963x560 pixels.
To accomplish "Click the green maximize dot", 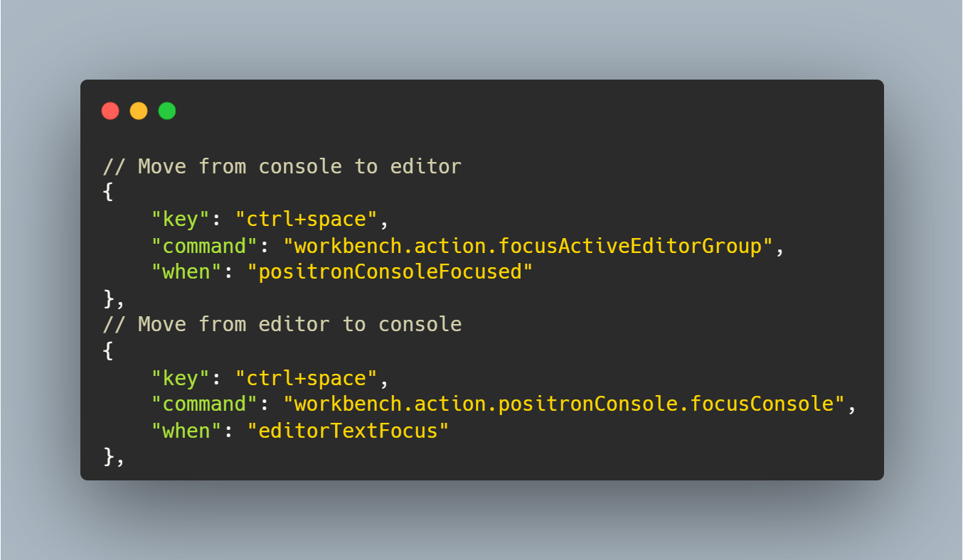I will coord(167,111).
